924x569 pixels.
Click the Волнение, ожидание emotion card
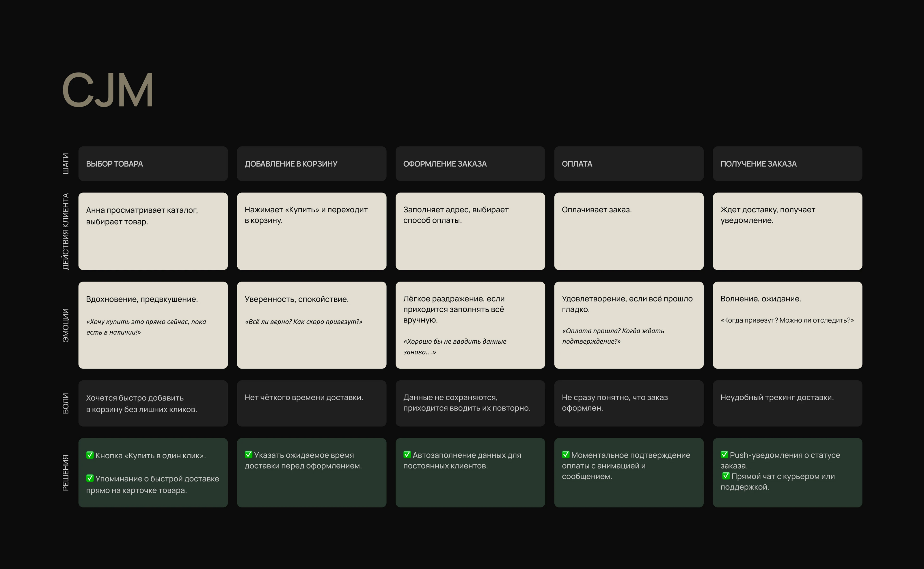tap(787, 325)
